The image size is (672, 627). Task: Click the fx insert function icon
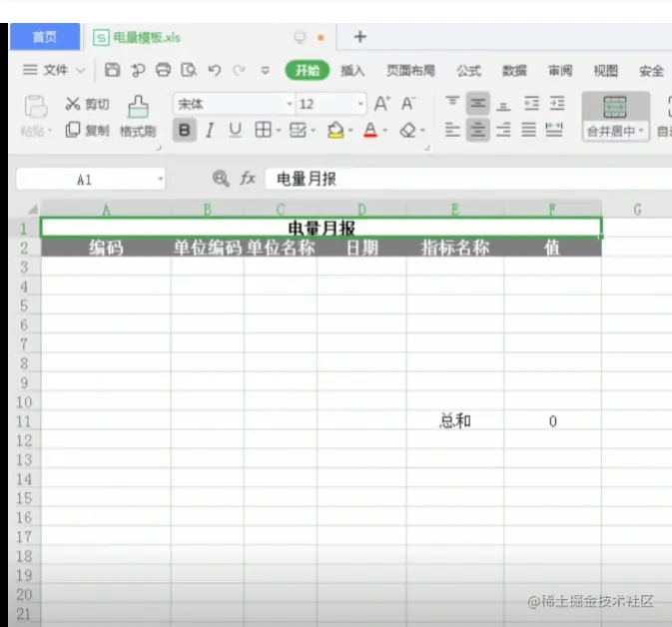coord(248,178)
